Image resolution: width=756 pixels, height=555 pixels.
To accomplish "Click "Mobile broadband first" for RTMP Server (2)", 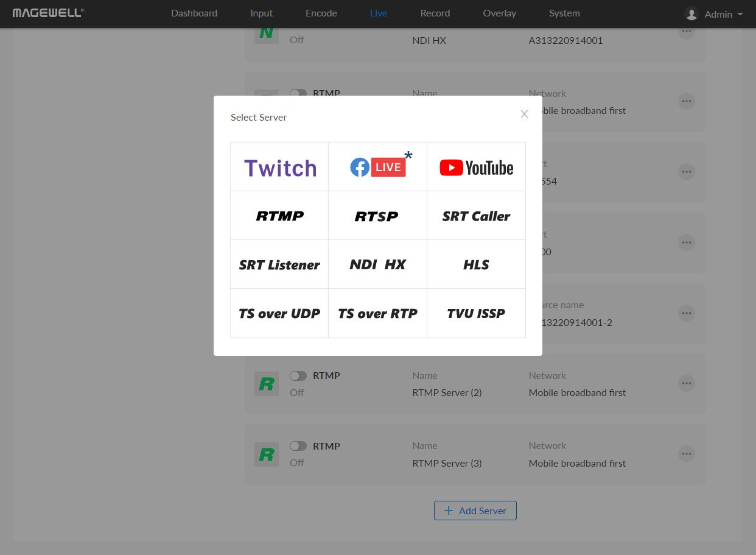I will coord(577,393).
